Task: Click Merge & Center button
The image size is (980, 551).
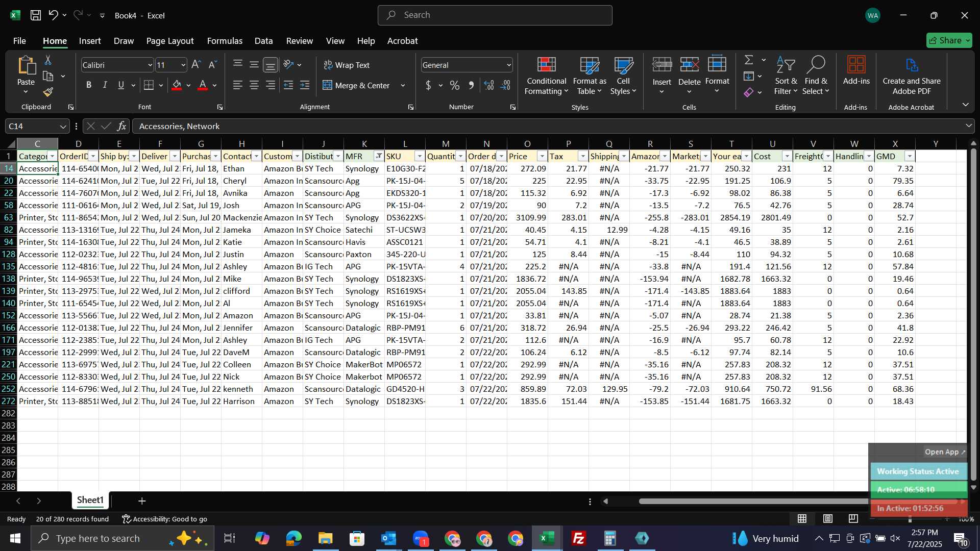Action: click(356, 85)
